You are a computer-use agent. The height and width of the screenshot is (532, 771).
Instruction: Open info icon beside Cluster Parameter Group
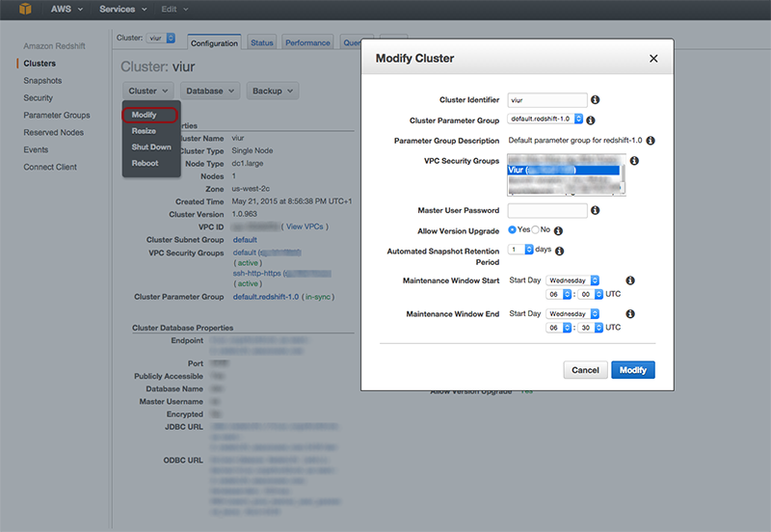pyautogui.click(x=591, y=120)
